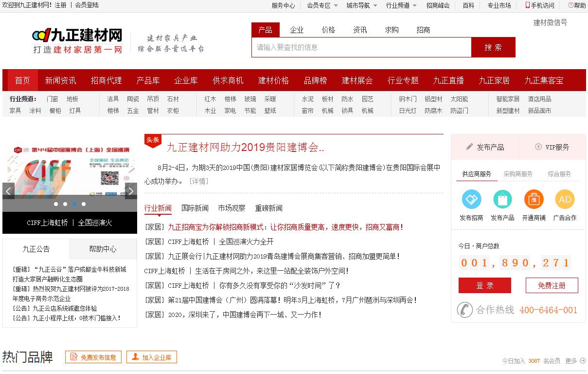Click the carousel next arrow

pyautogui.click(x=131, y=191)
